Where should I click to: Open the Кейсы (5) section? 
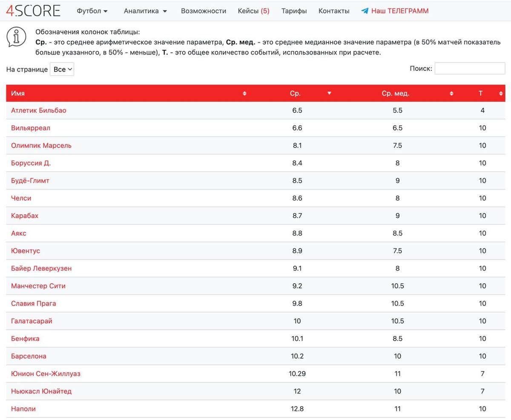tap(254, 11)
